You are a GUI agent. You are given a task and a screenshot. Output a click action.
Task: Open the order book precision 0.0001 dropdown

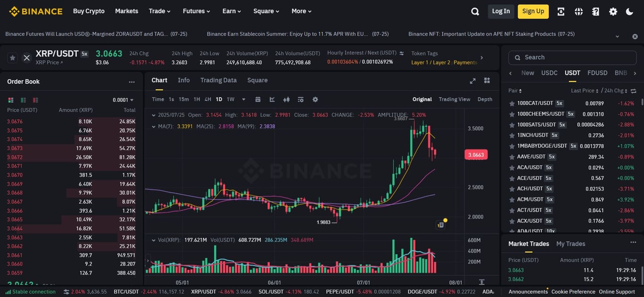pyautogui.click(x=124, y=100)
